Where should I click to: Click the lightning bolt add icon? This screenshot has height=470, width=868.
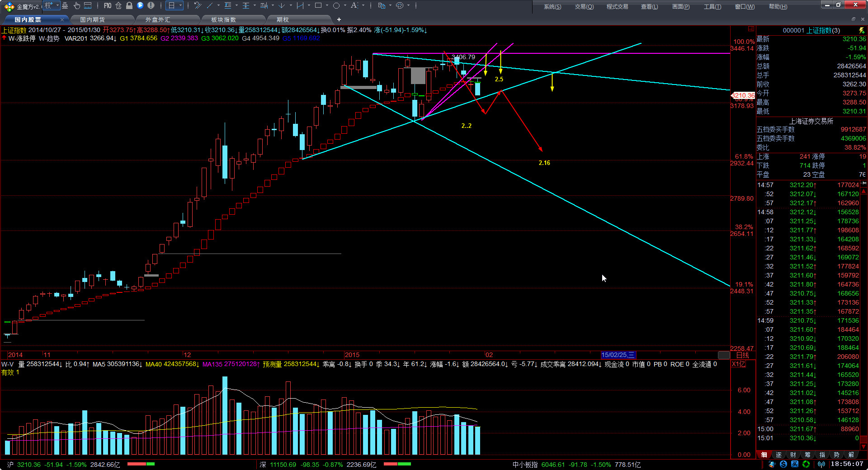[862, 30]
